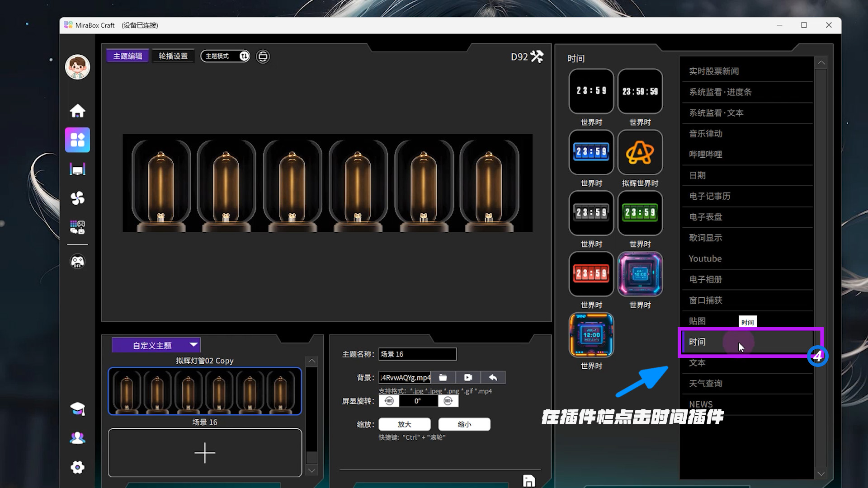Click the home icon in sidebar
The image size is (868, 488).
tap(77, 111)
